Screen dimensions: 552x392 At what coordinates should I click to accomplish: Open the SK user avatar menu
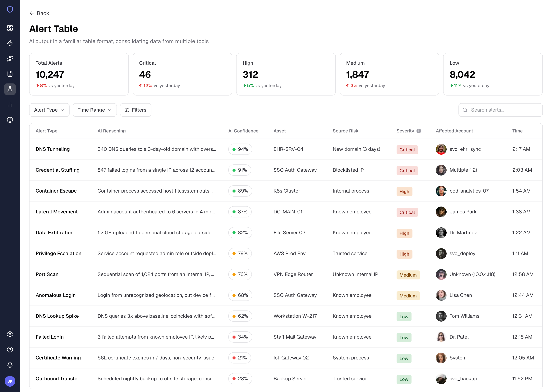10,381
